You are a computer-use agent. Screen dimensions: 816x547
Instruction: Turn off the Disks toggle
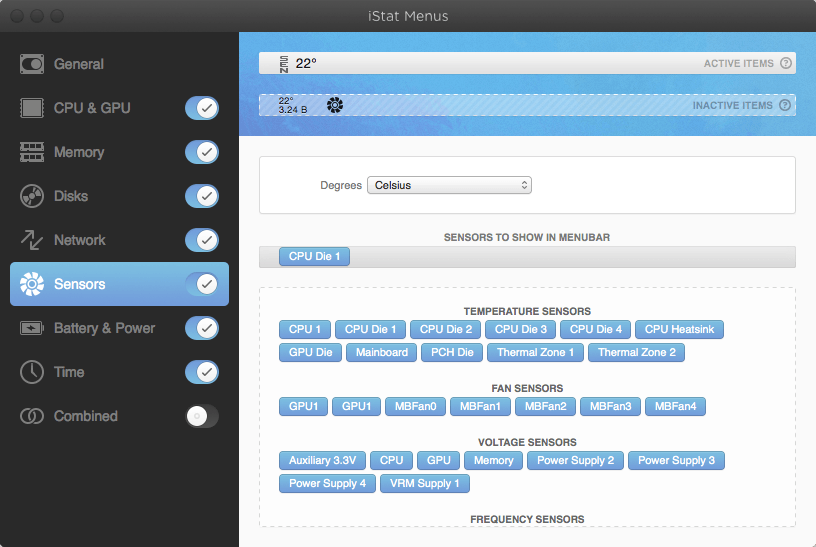[x=202, y=196]
